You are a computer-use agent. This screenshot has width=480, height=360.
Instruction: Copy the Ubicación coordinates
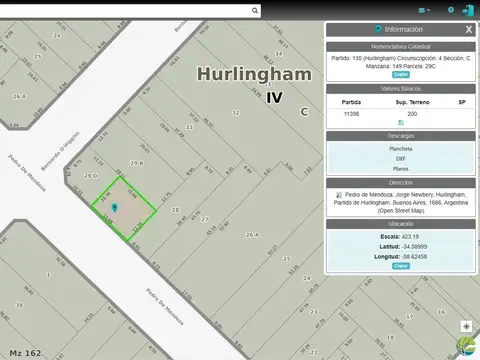tap(401, 266)
